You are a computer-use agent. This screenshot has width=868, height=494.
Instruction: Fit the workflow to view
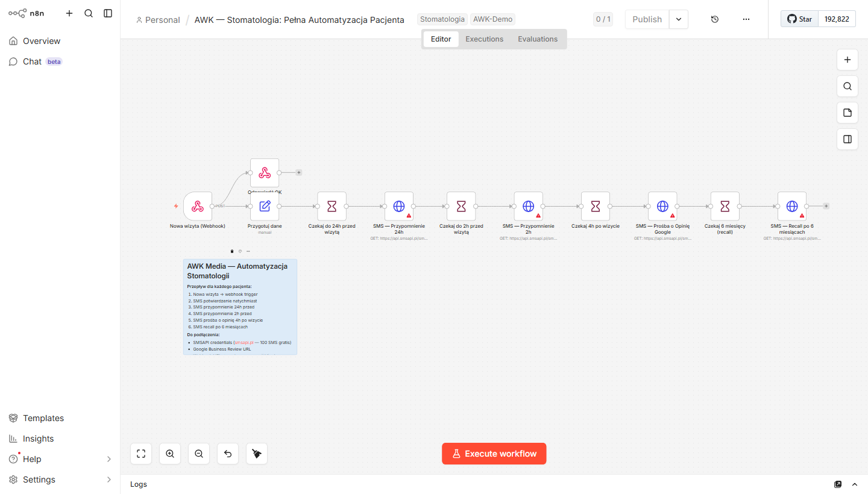tap(141, 454)
